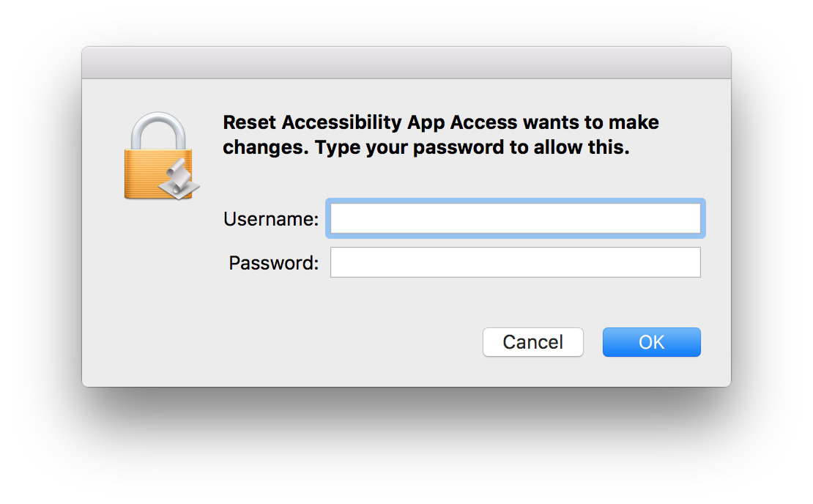Click the Username: label
The image size is (813, 504).
click(x=271, y=219)
